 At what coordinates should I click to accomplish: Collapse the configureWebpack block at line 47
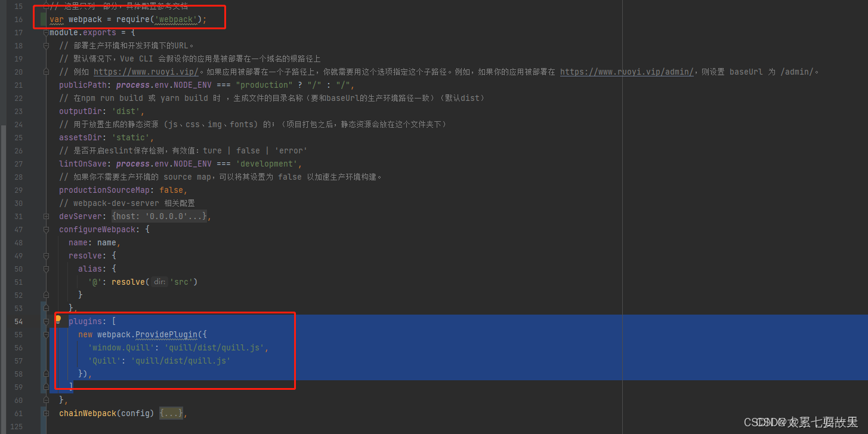click(46, 229)
